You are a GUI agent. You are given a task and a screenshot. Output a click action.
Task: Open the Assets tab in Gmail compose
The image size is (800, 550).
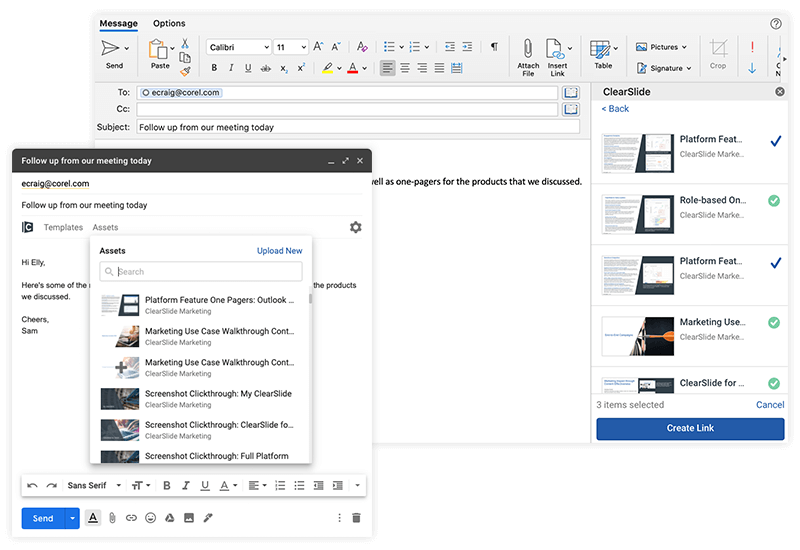(x=105, y=228)
